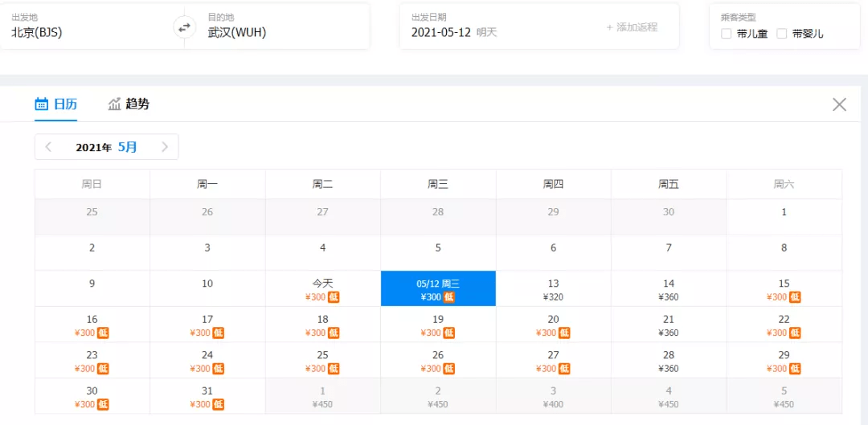Go to previous month with left chevron

[x=48, y=147]
